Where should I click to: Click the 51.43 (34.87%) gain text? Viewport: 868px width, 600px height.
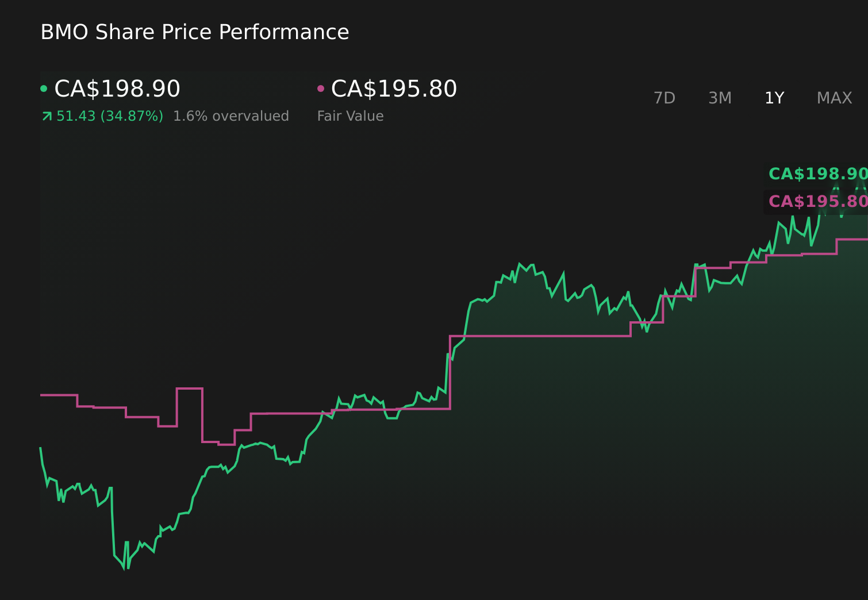109,116
